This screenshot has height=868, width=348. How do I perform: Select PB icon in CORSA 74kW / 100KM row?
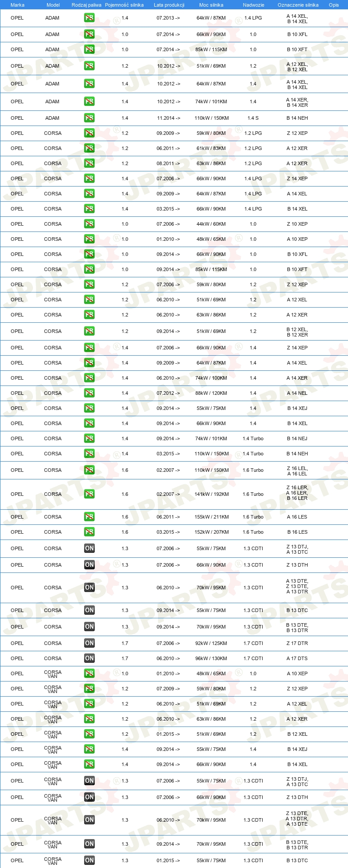[89, 378]
